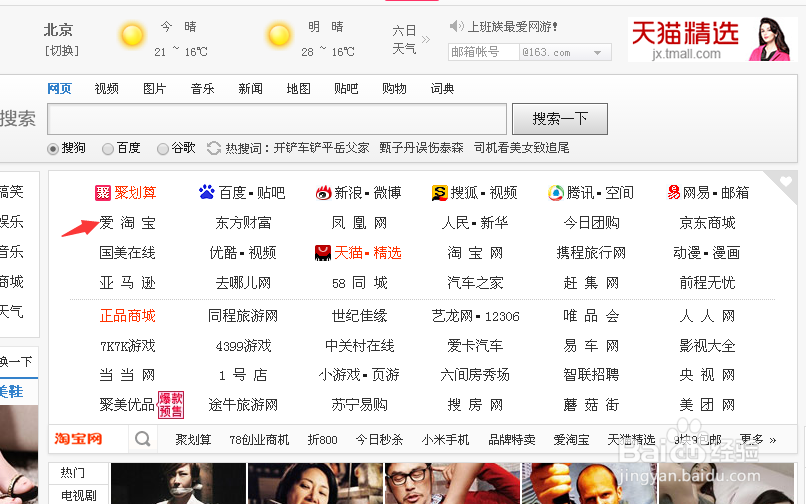Switch to the 图片 search tab
The width and height of the screenshot is (806, 504).
pyautogui.click(x=154, y=88)
